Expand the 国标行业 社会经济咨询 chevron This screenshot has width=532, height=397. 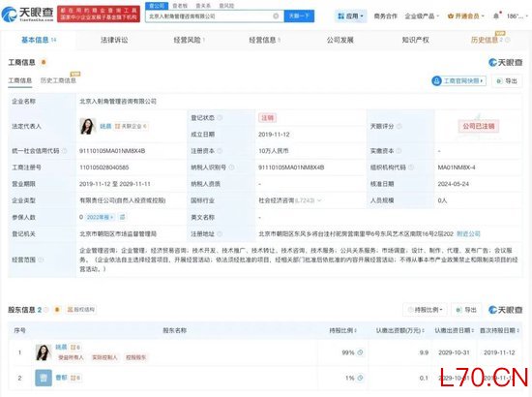[x=319, y=200]
